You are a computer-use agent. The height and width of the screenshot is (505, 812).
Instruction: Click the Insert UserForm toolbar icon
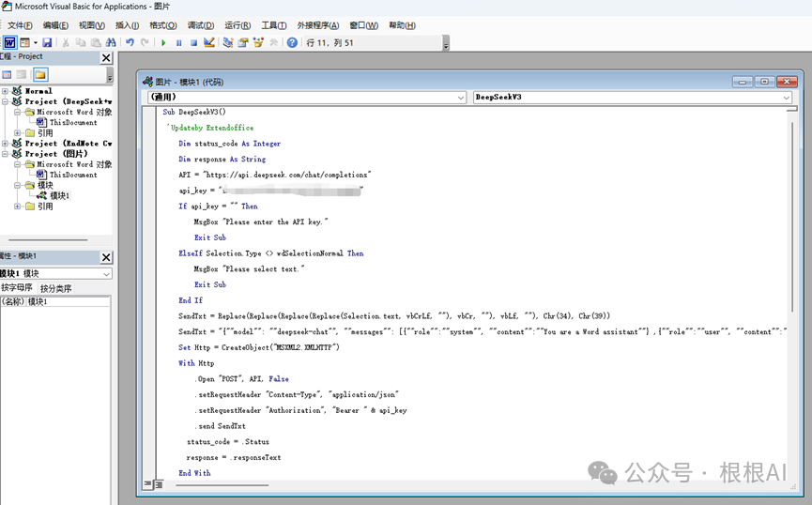coord(24,42)
